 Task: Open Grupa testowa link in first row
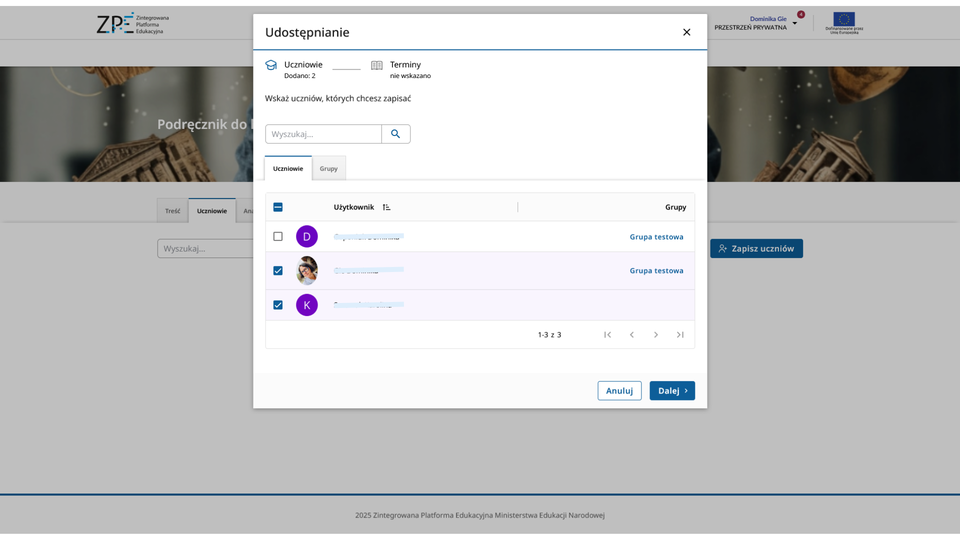(656, 237)
